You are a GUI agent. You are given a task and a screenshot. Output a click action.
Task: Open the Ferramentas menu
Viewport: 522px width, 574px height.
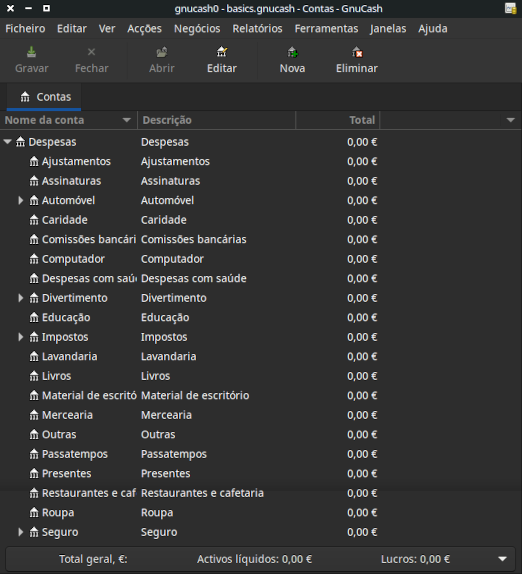coord(326,29)
